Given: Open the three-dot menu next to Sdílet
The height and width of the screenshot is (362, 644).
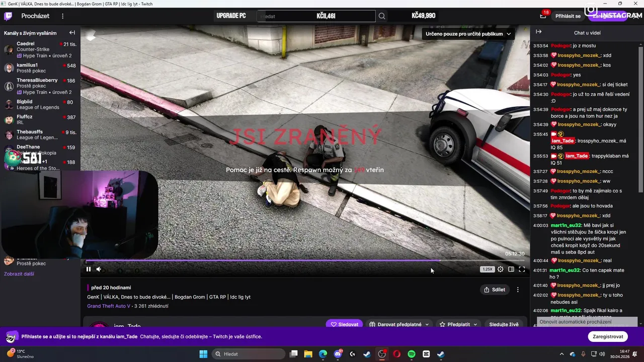Looking at the screenshot, I should [518, 290].
